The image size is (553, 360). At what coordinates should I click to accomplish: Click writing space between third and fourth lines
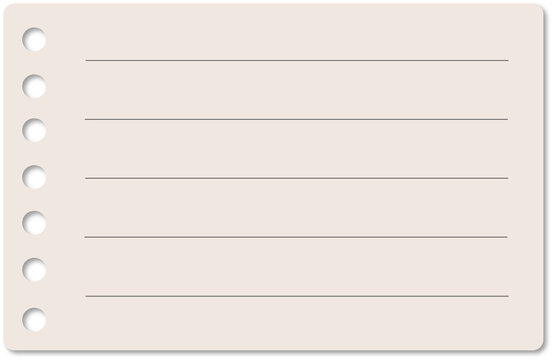tap(297, 208)
